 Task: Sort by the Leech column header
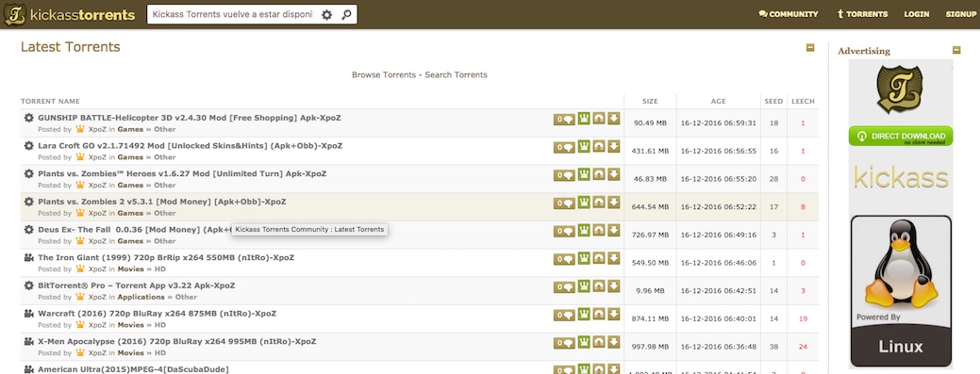pyautogui.click(x=803, y=101)
